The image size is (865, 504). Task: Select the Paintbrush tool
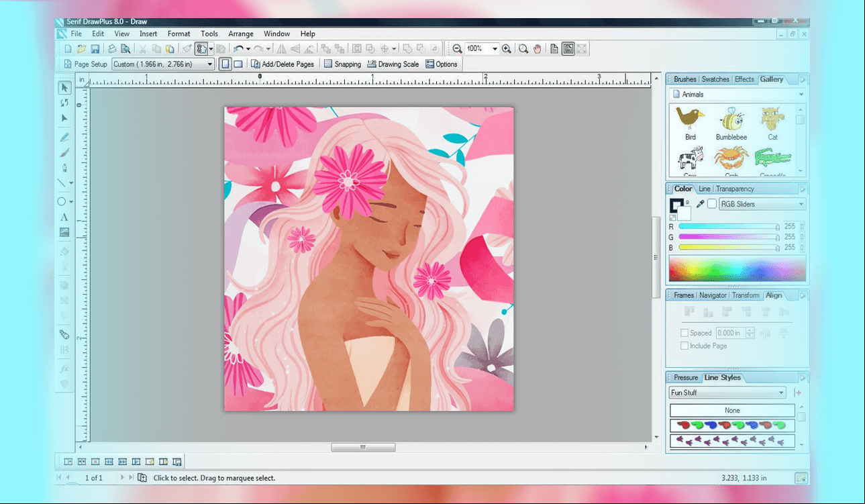(64, 152)
